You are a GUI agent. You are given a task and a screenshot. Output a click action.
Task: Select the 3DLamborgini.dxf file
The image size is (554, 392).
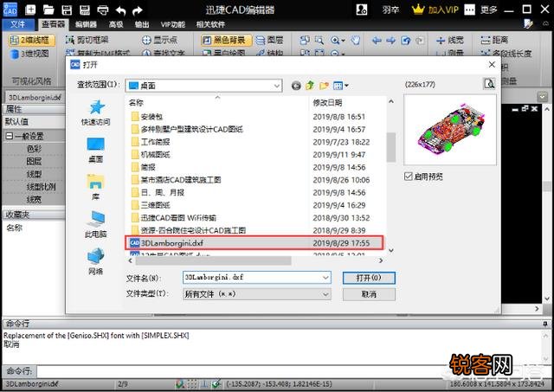(x=254, y=243)
